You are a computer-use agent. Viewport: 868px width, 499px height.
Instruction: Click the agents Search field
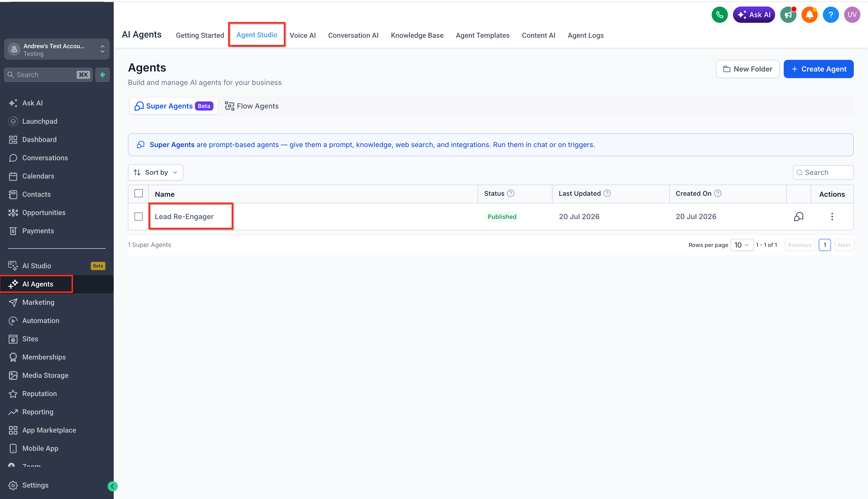point(823,172)
